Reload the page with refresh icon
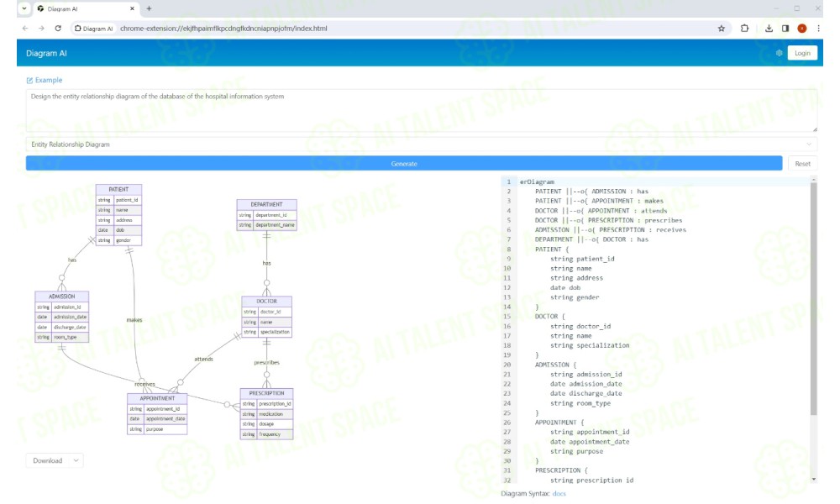The width and height of the screenshot is (840, 504). tap(58, 29)
